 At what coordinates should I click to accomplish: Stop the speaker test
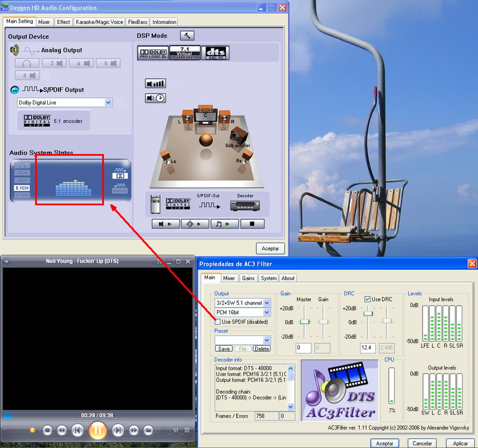pos(252,224)
